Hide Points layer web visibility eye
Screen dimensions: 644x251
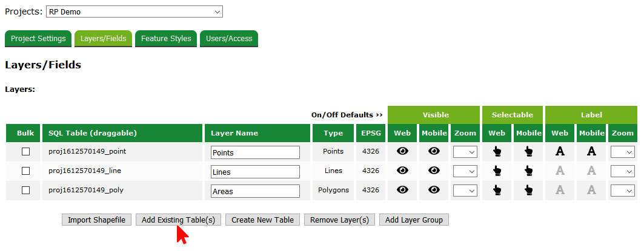(x=402, y=152)
